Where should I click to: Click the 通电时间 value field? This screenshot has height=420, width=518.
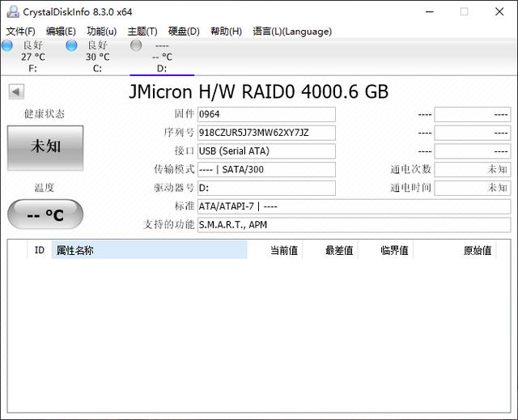pos(473,189)
